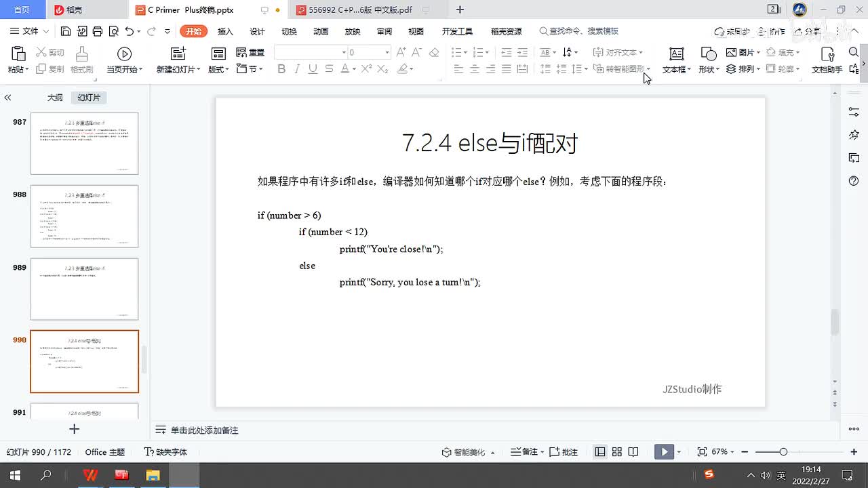Increase font size with A+ icon
The image size is (868, 488).
[401, 52]
